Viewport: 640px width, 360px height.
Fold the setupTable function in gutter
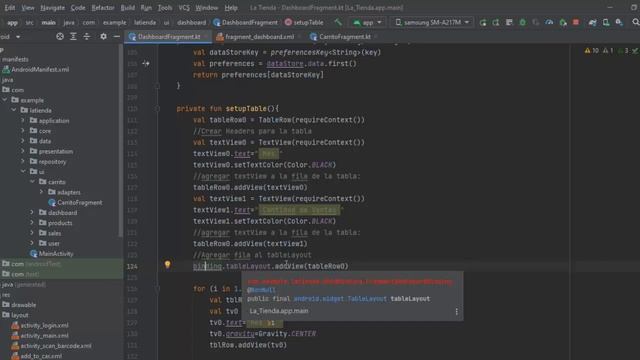tap(157, 109)
